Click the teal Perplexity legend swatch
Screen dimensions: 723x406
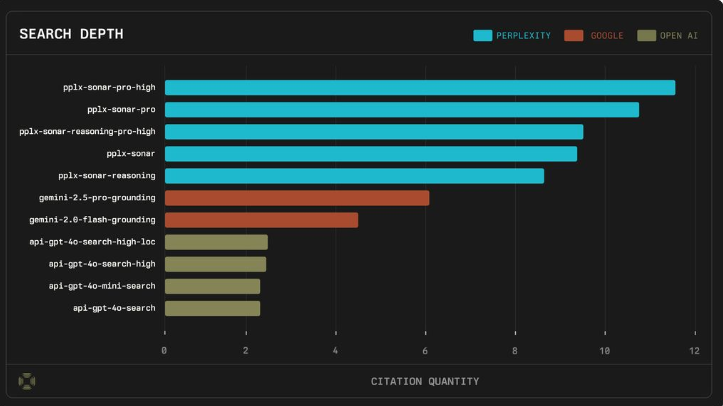click(x=483, y=36)
